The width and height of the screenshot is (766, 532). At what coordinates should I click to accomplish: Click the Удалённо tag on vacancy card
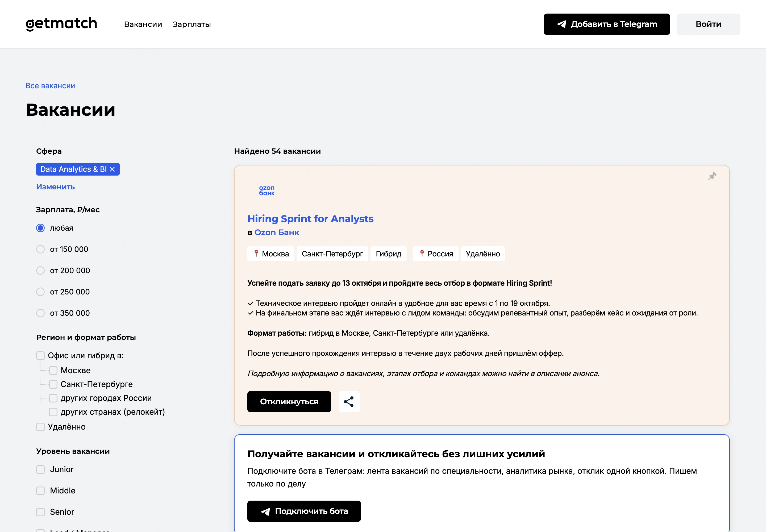pos(483,254)
